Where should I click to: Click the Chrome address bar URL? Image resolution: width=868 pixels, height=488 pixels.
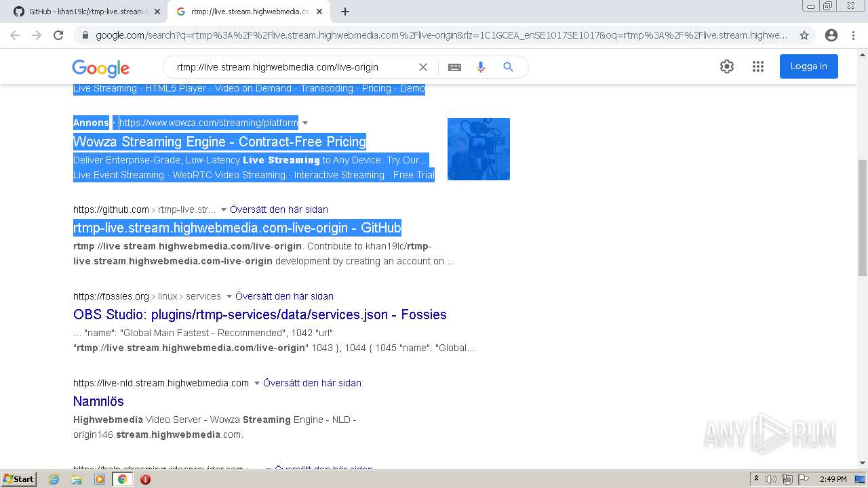pyautogui.click(x=441, y=35)
